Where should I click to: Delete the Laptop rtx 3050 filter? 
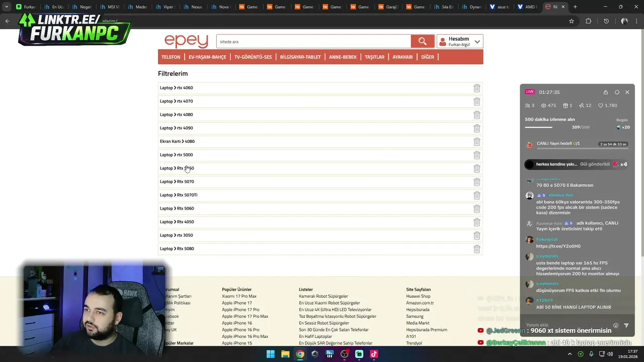pyautogui.click(x=476, y=235)
